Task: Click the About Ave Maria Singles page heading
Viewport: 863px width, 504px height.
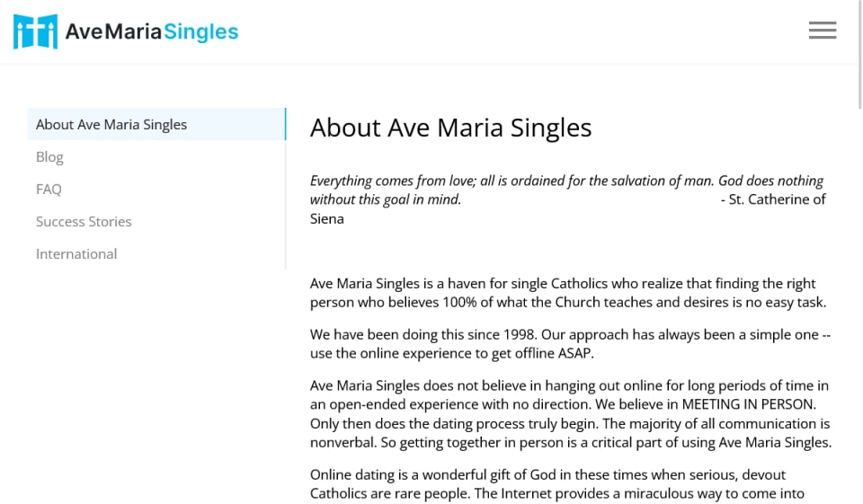Action: [x=450, y=128]
